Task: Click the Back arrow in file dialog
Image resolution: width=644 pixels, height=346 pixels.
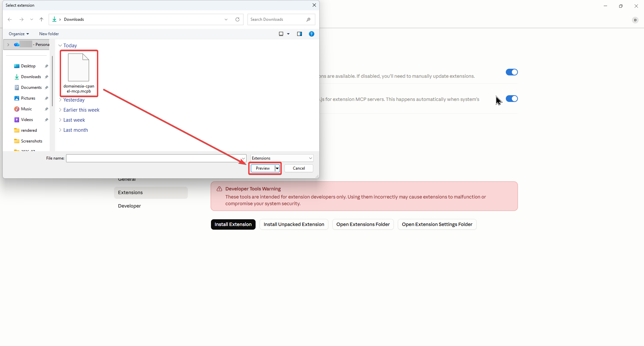Action: tap(10, 19)
